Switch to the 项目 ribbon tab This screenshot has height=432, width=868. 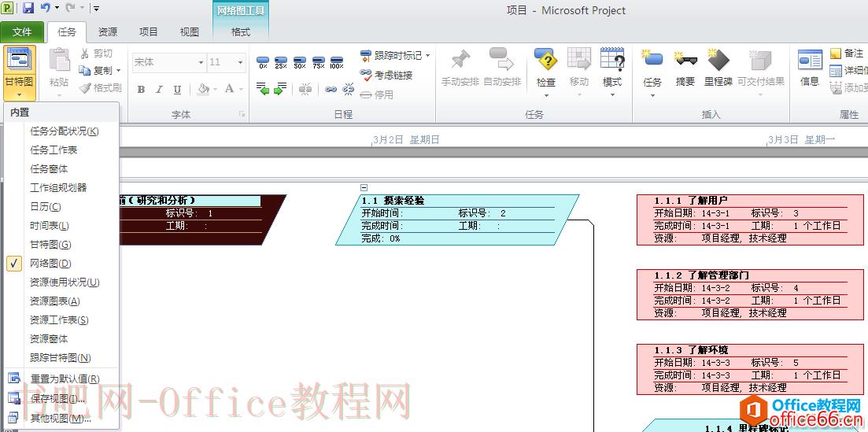click(149, 32)
